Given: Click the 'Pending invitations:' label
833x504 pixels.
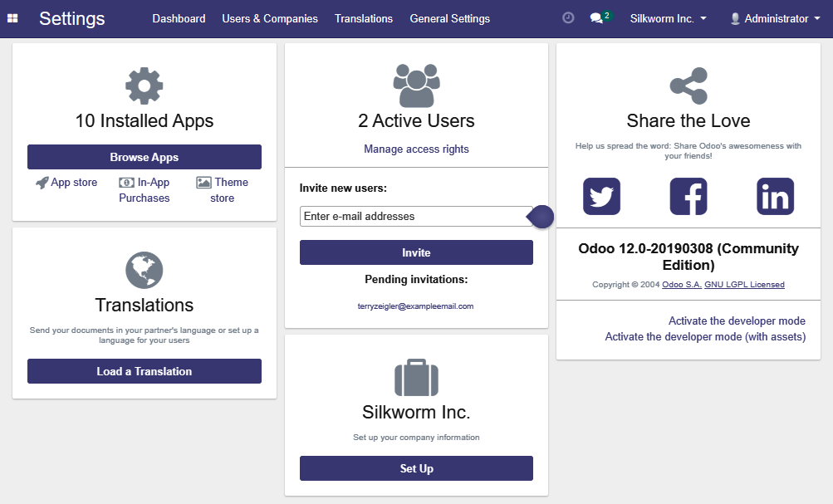Looking at the screenshot, I should tap(417, 279).
